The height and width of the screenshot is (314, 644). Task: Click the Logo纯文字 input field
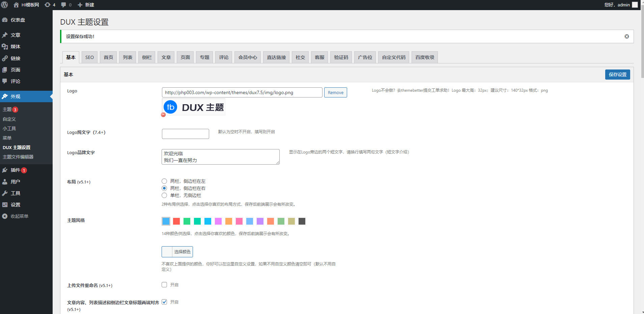click(x=186, y=134)
